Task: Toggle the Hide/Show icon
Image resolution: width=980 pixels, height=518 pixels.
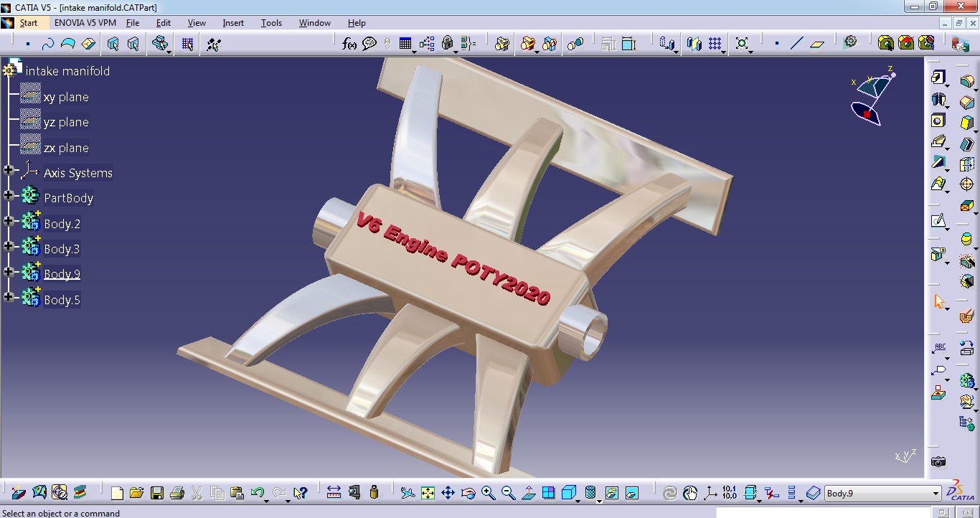Action: 612,492
